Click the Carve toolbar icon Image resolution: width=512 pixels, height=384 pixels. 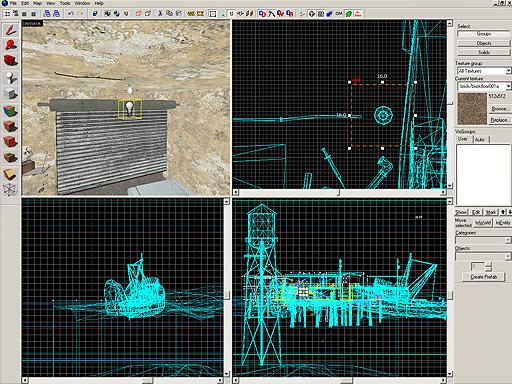[95, 14]
